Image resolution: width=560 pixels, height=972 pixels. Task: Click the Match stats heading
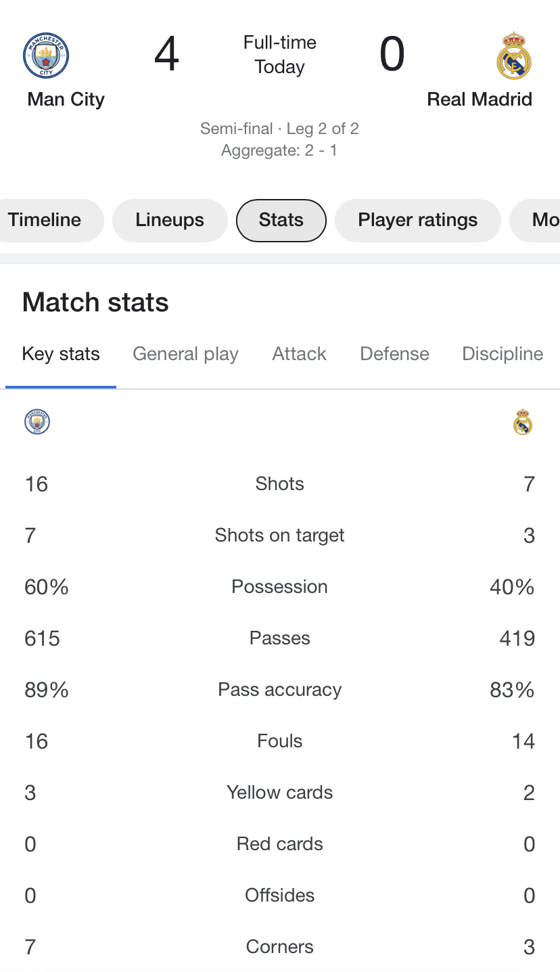point(95,303)
